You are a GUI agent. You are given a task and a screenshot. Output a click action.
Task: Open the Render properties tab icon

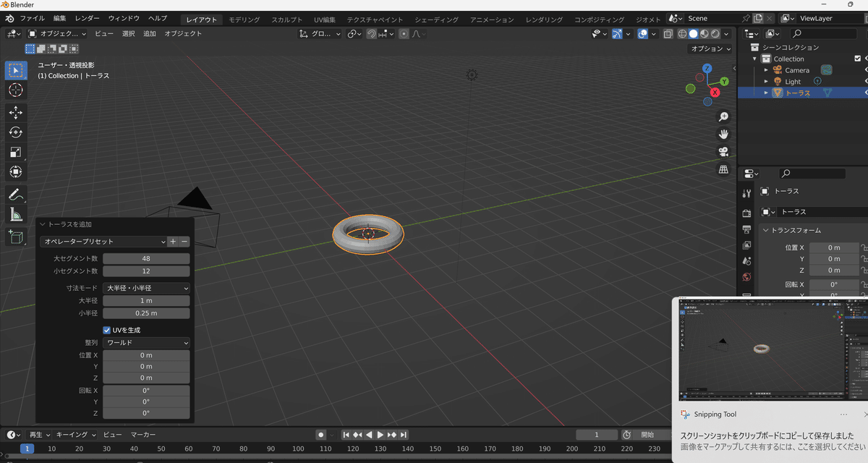(747, 213)
